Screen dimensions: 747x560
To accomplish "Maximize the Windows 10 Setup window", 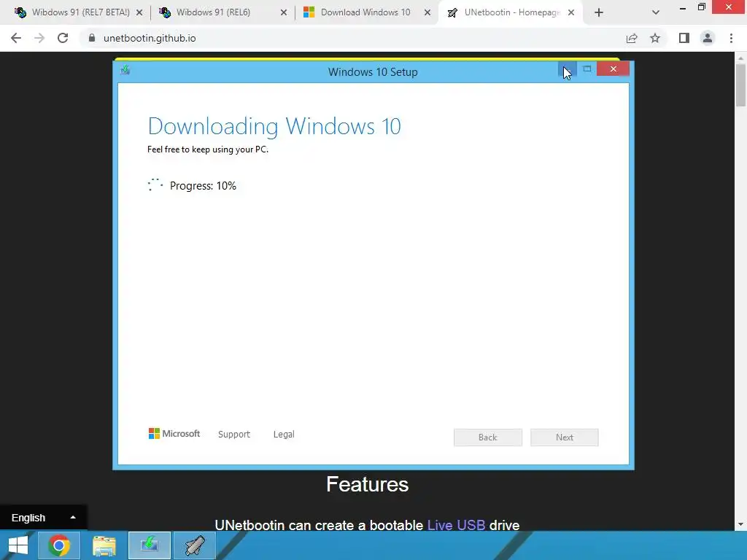I will (x=587, y=69).
